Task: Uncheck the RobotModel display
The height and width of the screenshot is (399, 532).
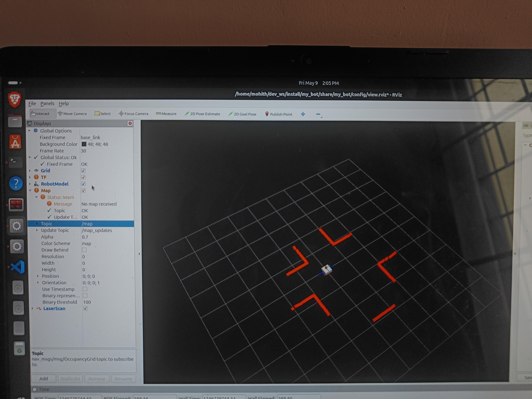Action: (83, 184)
